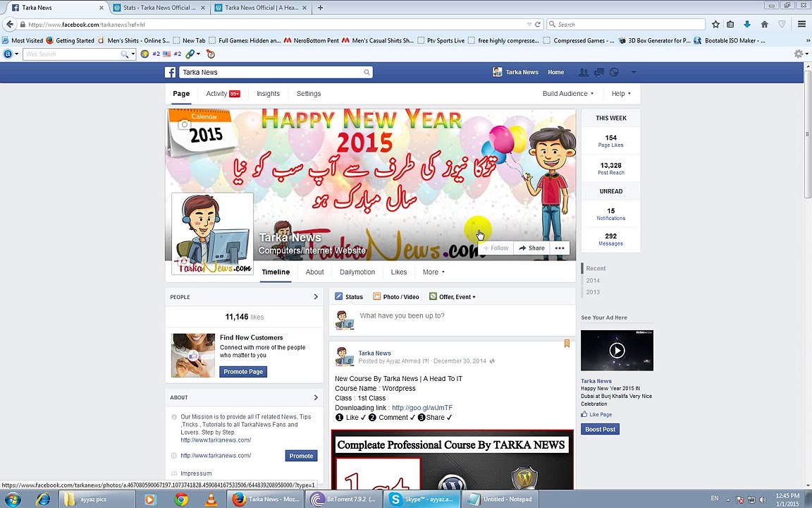Expand the Build Audience dropdown
812x508 pixels.
click(x=568, y=94)
